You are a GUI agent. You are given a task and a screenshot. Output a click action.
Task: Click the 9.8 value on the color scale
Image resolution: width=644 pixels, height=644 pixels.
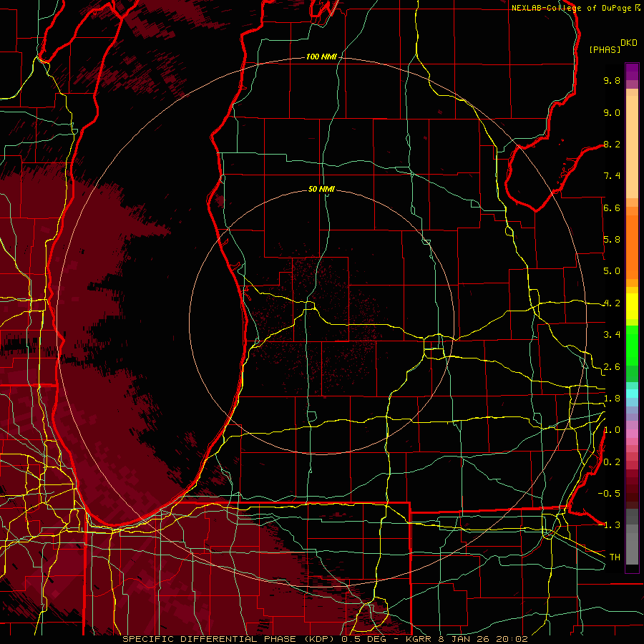pos(612,80)
